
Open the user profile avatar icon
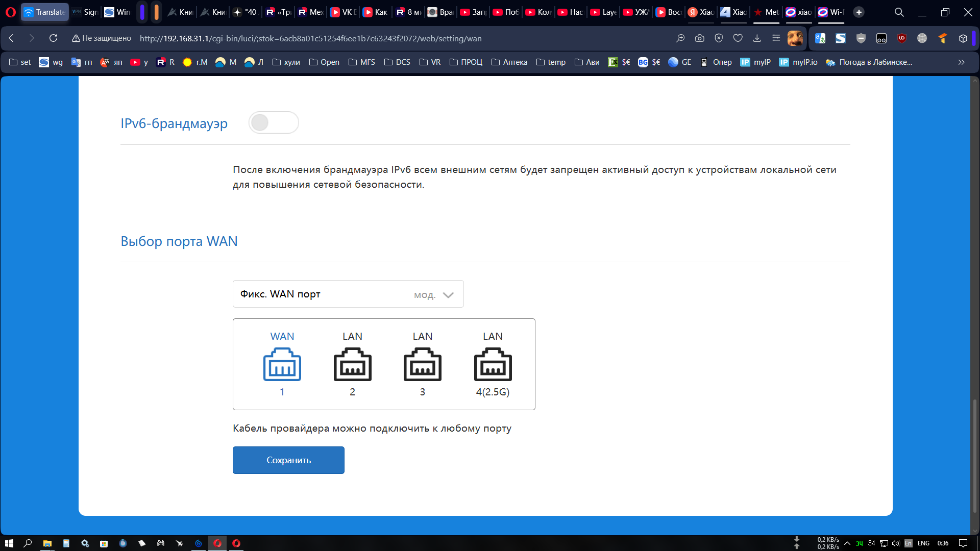[x=795, y=38]
